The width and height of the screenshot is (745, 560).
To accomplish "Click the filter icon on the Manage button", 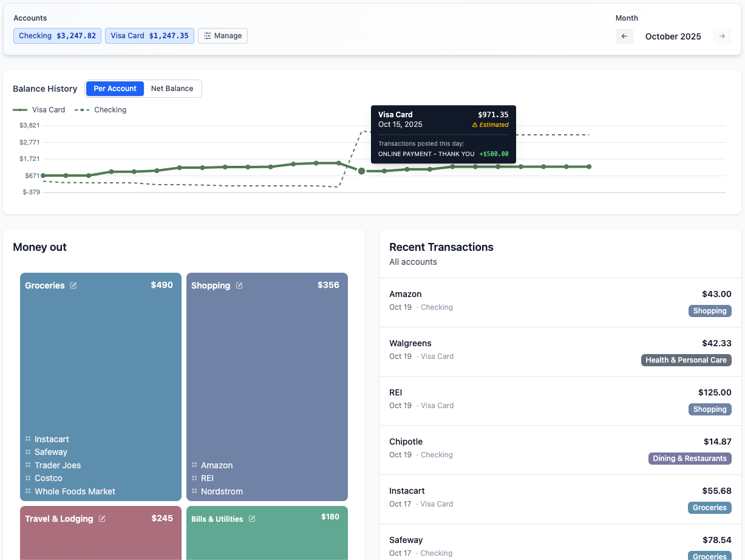I will tap(208, 35).
